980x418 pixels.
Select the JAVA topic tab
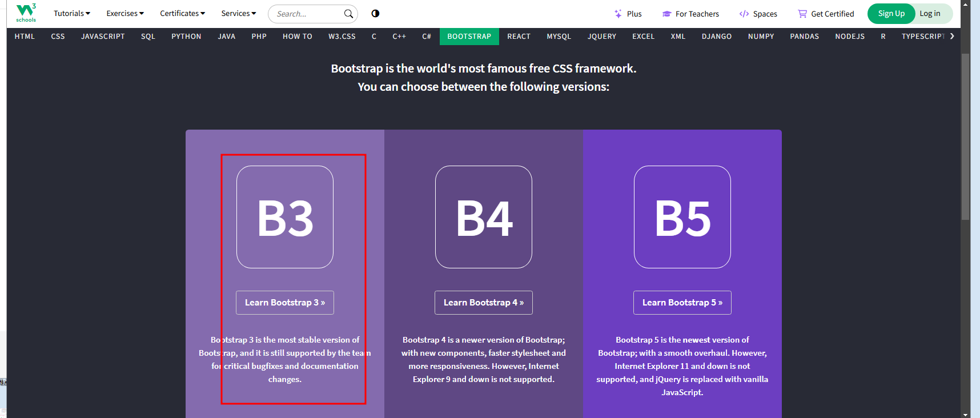[227, 37]
